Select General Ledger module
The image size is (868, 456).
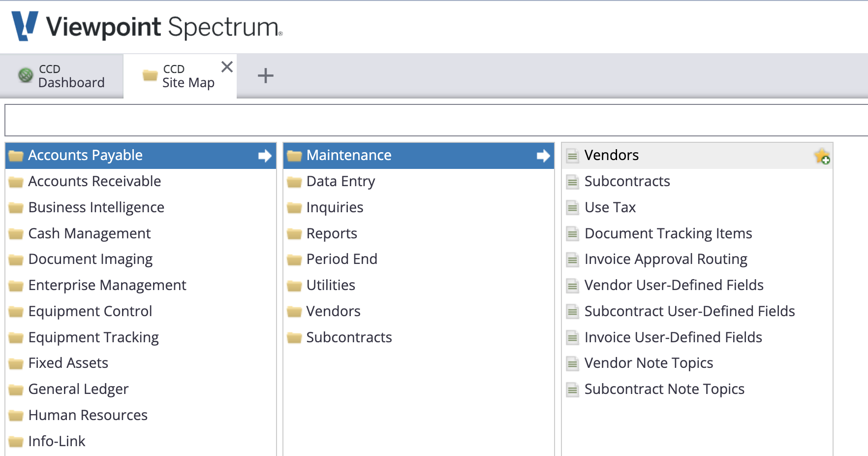click(141, 389)
